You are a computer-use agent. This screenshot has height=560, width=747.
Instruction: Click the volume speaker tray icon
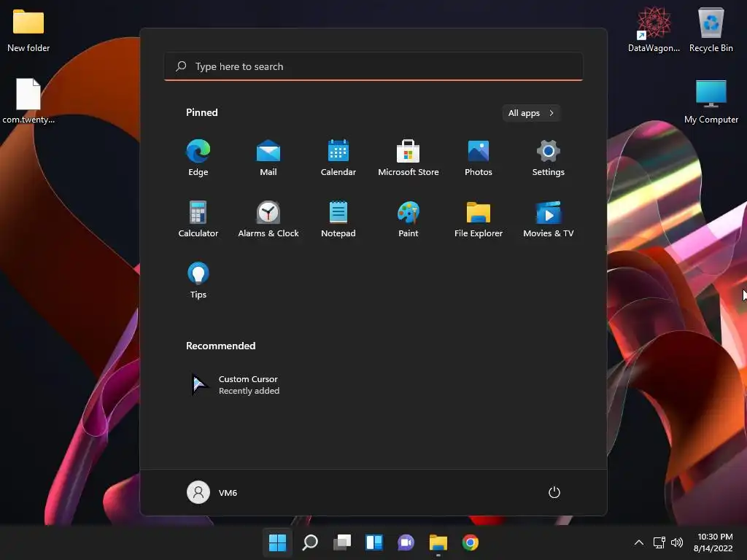[x=676, y=542]
